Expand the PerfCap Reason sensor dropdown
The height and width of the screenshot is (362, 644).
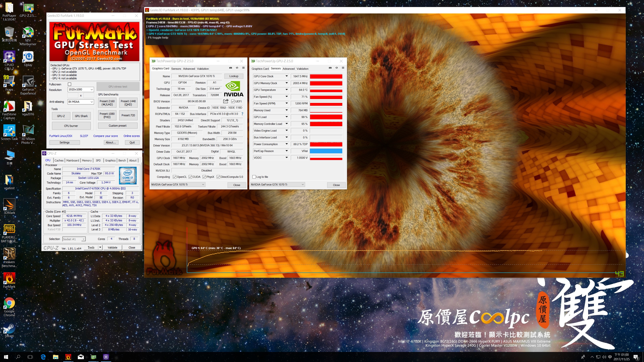click(287, 151)
